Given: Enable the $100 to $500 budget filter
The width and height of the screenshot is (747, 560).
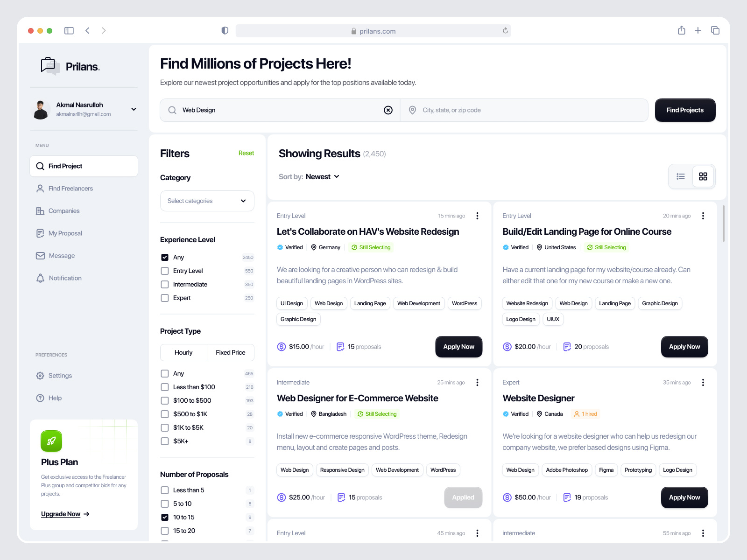Looking at the screenshot, I should [164, 400].
